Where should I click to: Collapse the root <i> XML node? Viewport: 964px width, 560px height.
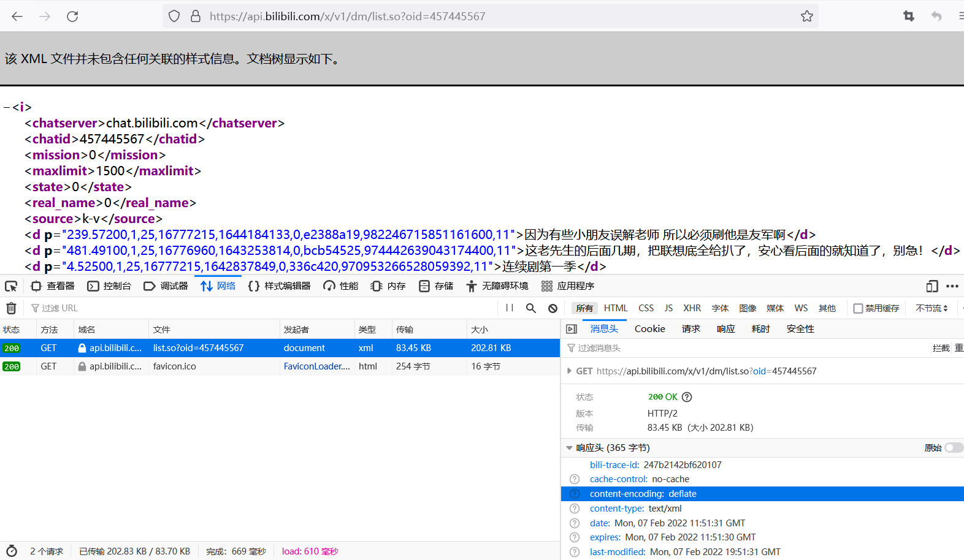pos(7,108)
